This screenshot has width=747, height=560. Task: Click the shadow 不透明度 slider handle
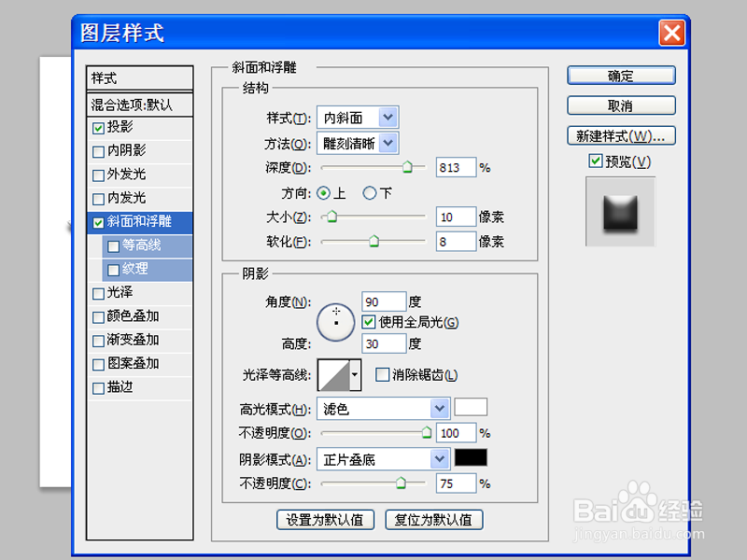click(x=402, y=483)
